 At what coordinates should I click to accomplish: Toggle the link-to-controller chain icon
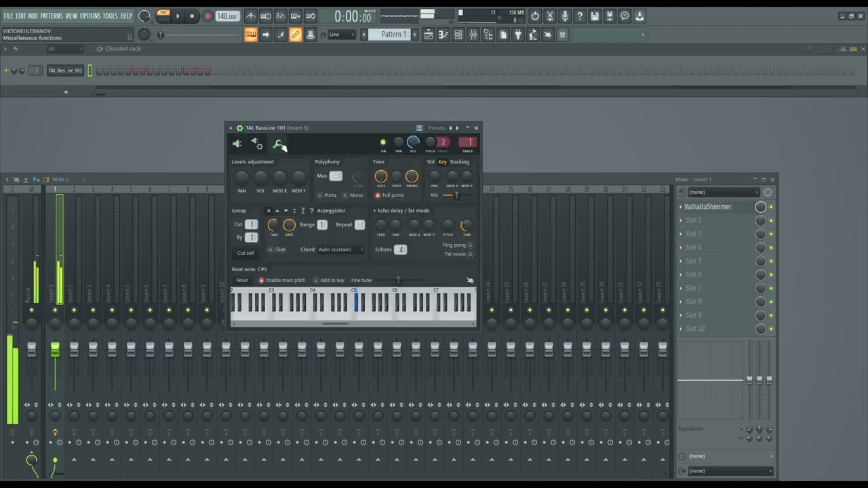tap(296, 35)
